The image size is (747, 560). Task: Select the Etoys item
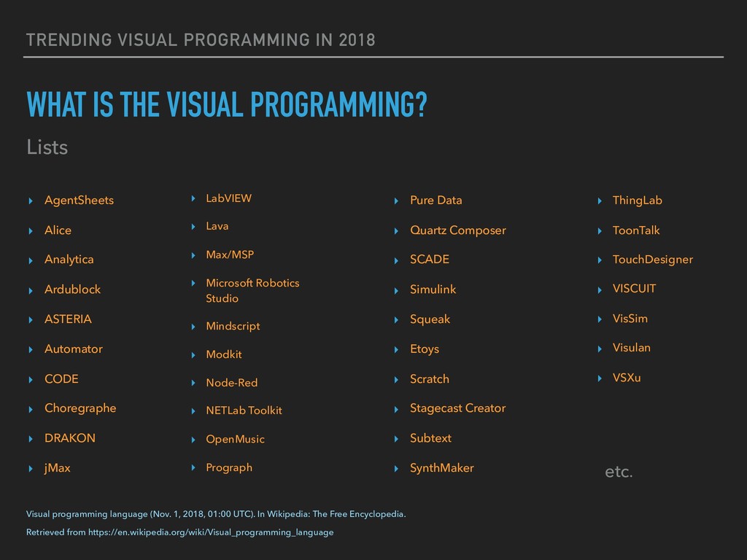425,349
